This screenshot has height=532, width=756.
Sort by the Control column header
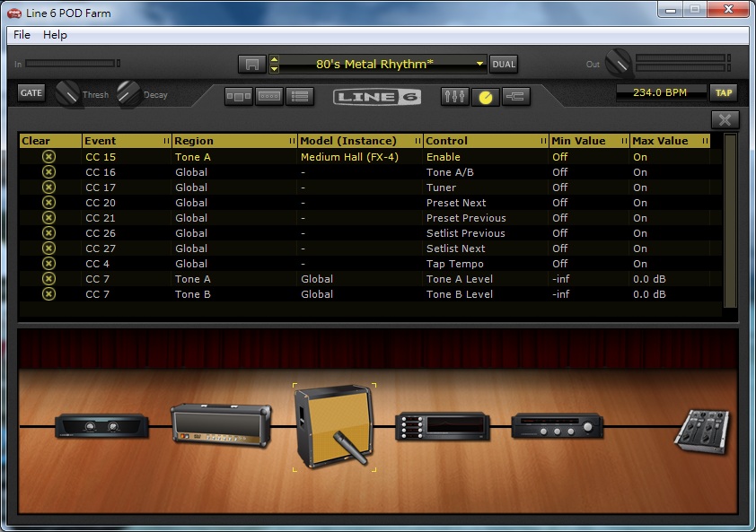click(486, 141)
